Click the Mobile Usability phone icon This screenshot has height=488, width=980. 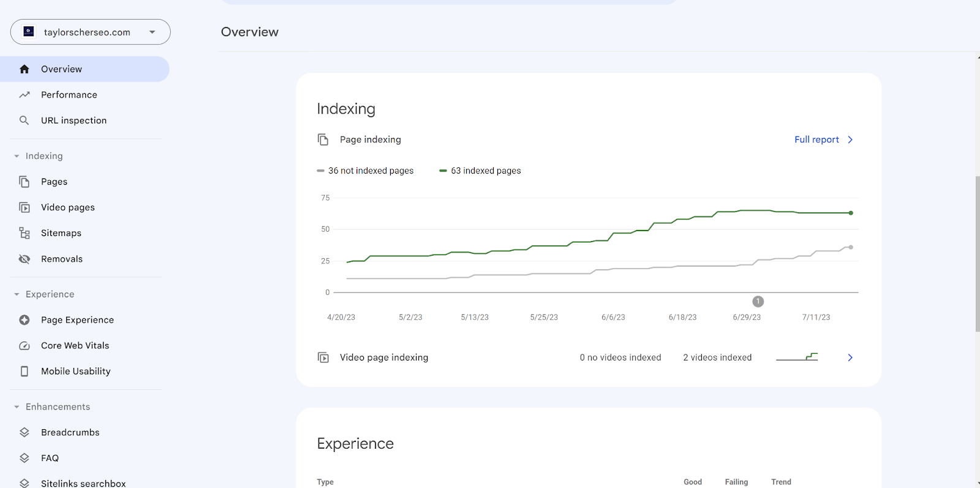pyautogui.click(x=24, y=372)
